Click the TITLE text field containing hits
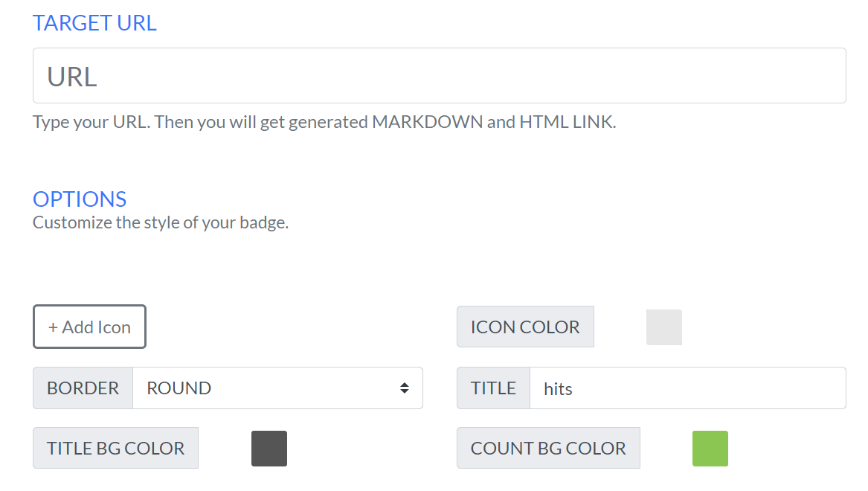This screenshot has width=868, height=491. 687,388
